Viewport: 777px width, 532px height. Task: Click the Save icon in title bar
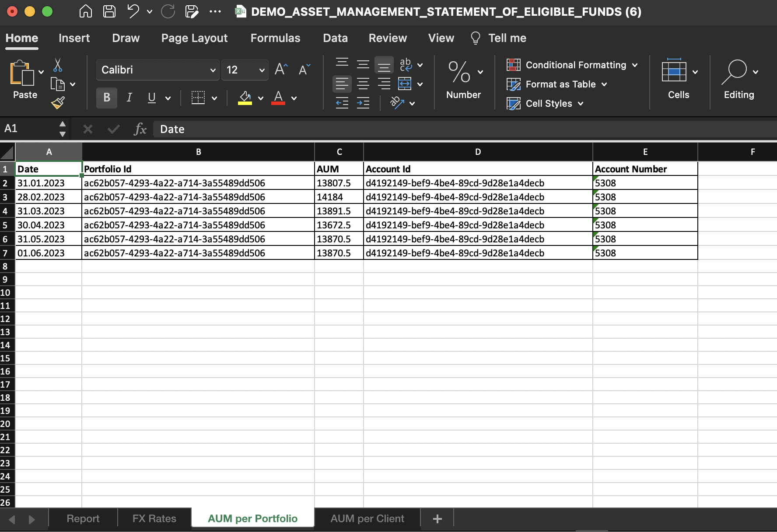click(x=109, y=11)
